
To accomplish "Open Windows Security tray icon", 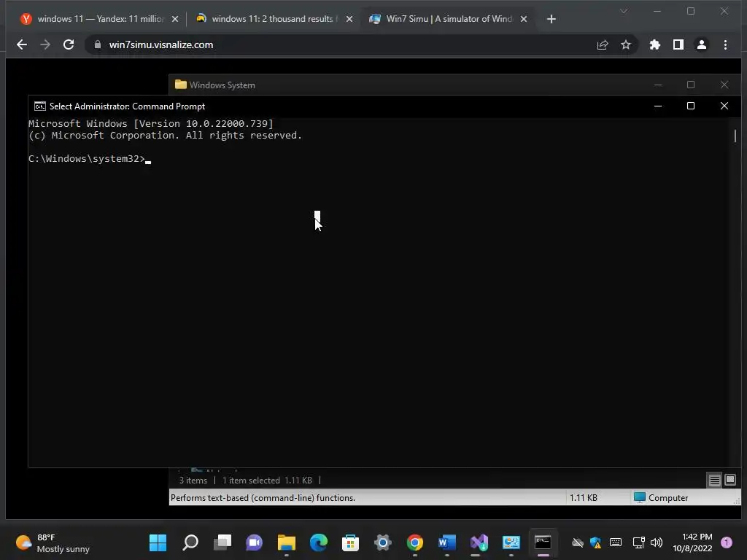I will pyautogui.click(x=595, y=542).
